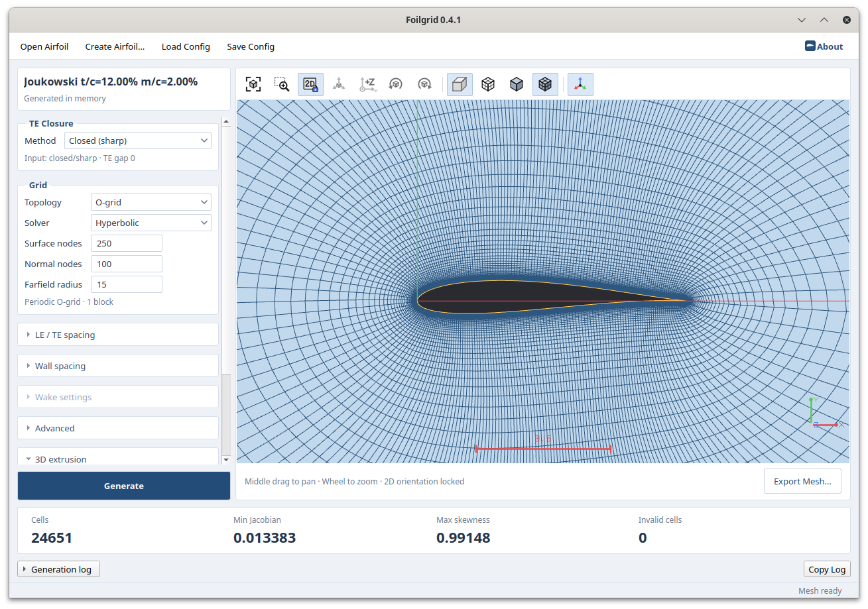Click Save Config in the menu bar

(251, 46)
